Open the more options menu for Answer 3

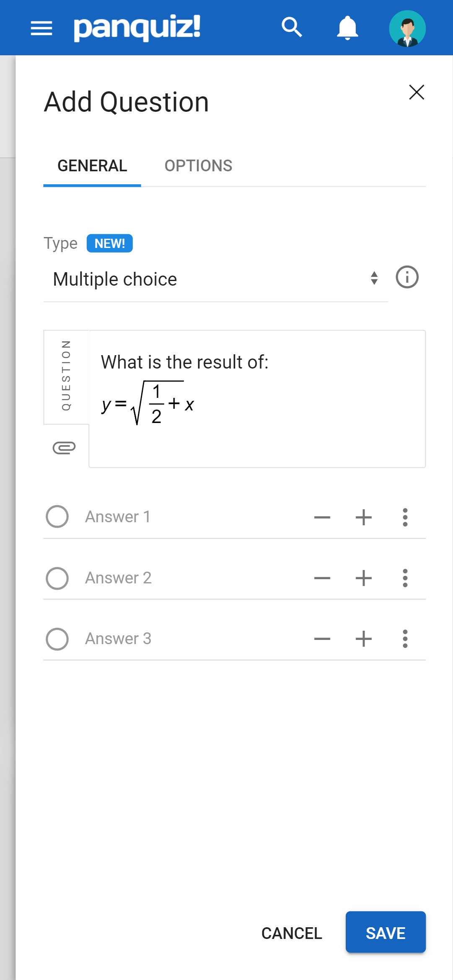click(x=405, y=639)
